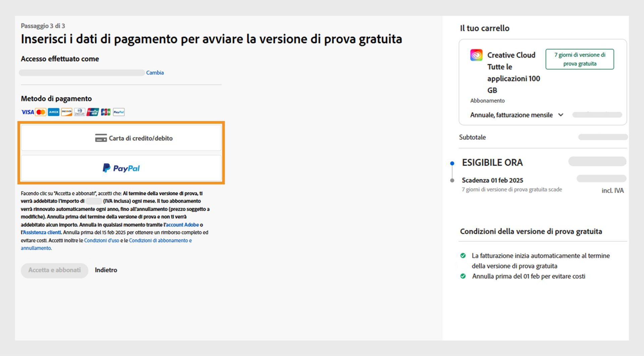The height and width of the screenshot is (356, 644).
Task: Click the Visa card logo
Action: coord(28,112)
